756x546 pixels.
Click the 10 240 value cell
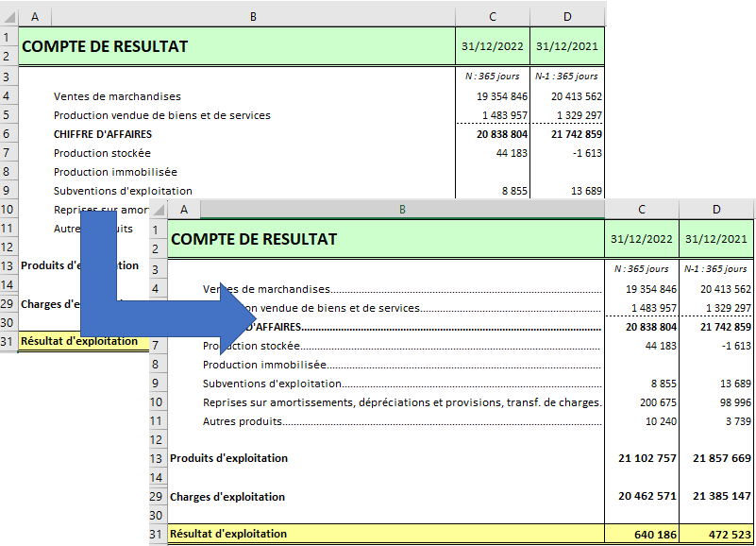(642, 421)
